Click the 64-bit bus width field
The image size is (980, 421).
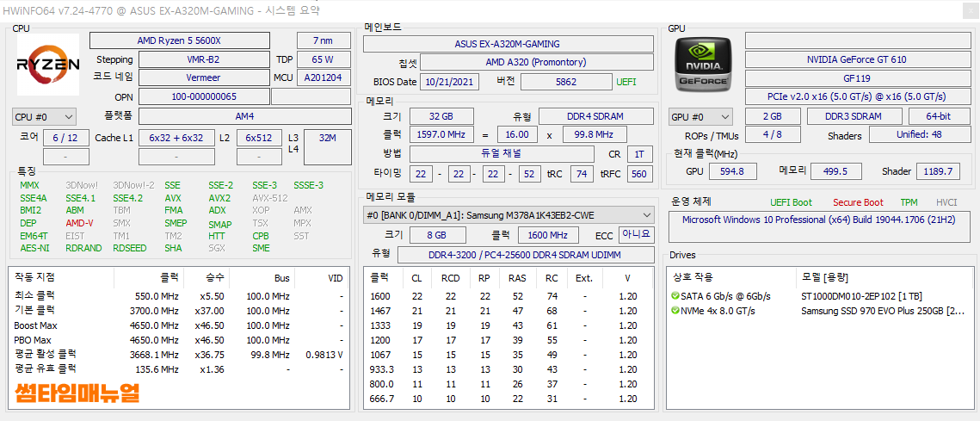[x=938, y=116]
